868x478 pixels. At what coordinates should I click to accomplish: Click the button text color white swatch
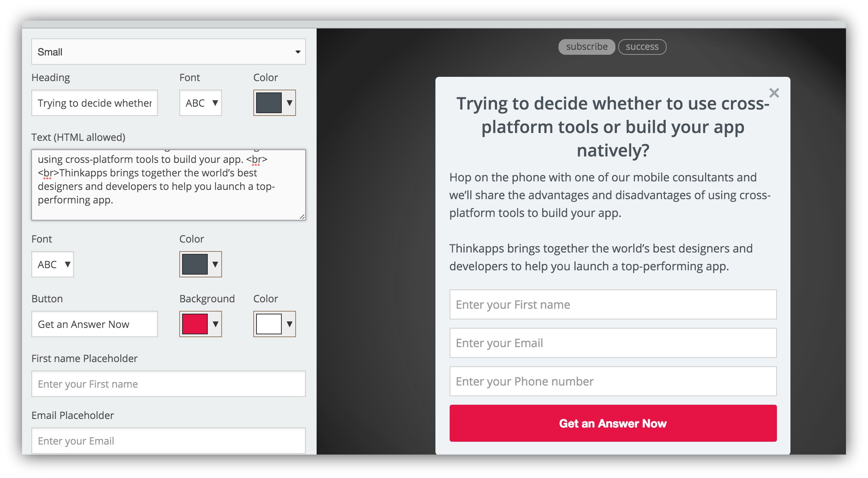click(268, 324)
